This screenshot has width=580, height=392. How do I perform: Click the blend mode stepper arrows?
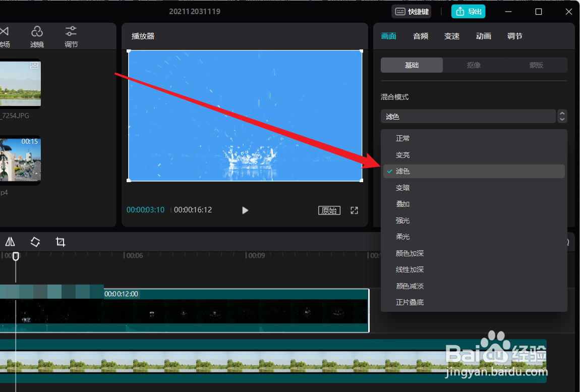(562, 117)
